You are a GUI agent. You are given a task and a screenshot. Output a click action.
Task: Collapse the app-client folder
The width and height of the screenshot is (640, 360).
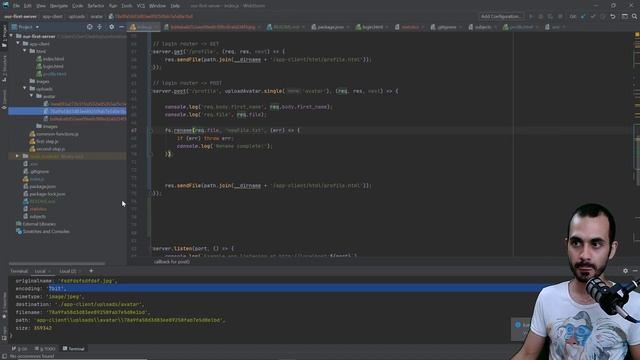pyautogui.click(x=18, y=44)
